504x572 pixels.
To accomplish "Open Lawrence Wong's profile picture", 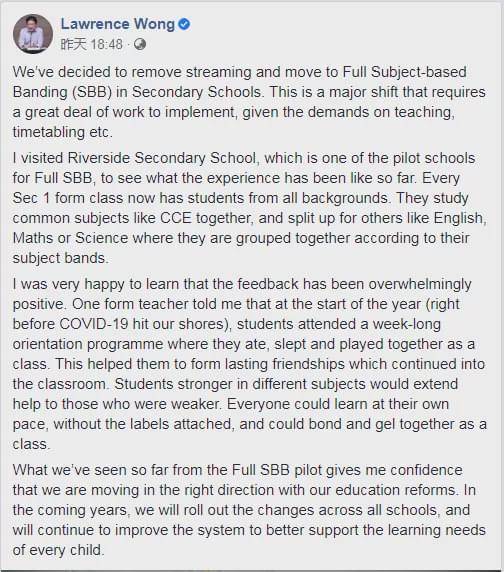I will pos(33,34).
